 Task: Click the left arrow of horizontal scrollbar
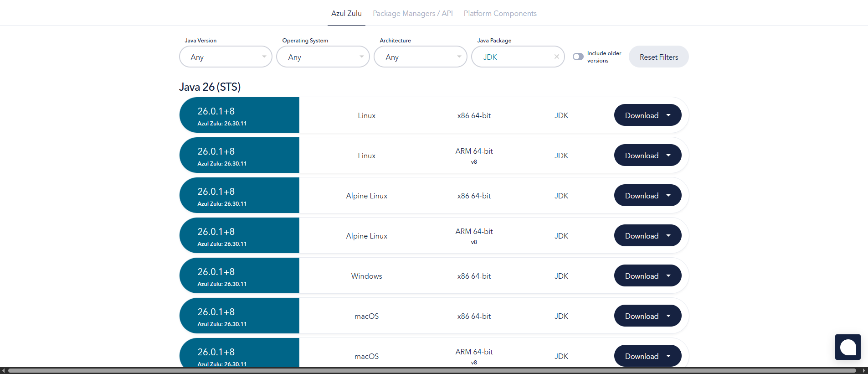(4, 370)
